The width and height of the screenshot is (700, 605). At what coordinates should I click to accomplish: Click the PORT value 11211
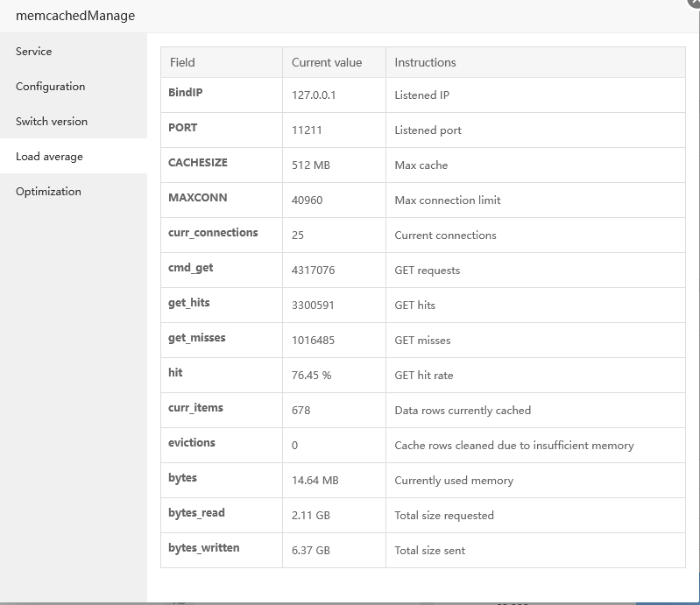point(307,130)
